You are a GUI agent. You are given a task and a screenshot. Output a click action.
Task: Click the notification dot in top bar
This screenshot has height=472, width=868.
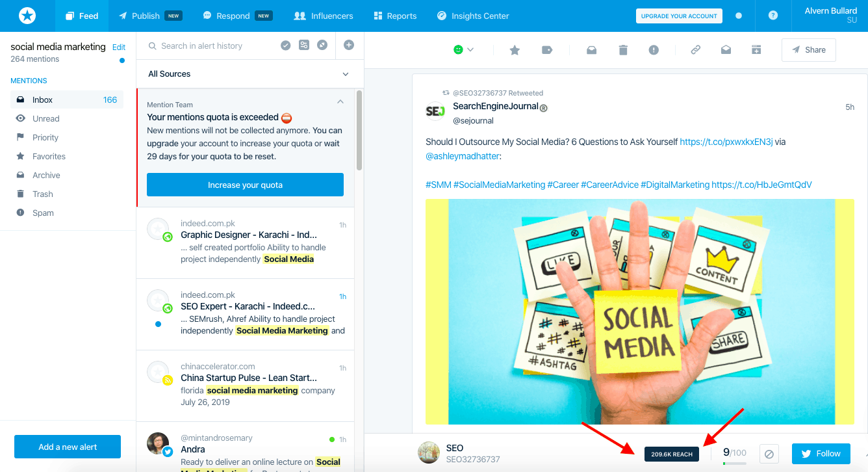(x=739, y=16)
